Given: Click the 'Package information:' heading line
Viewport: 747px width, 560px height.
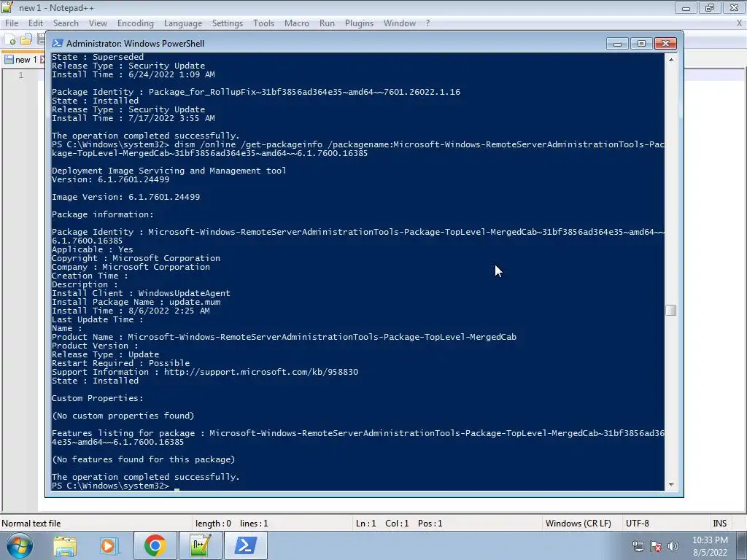Looking at the screenshot, I should (103, 214).
